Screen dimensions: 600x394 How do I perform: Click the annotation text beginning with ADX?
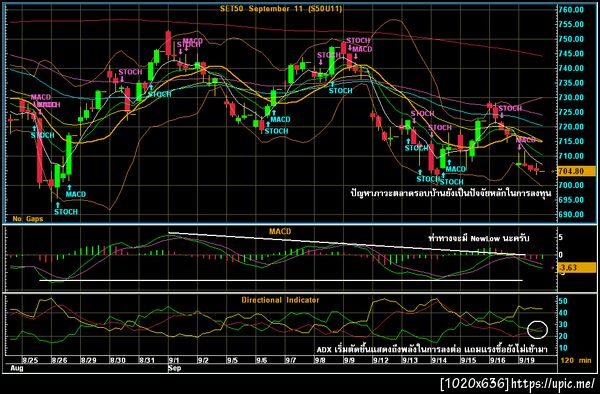(432, 349)
